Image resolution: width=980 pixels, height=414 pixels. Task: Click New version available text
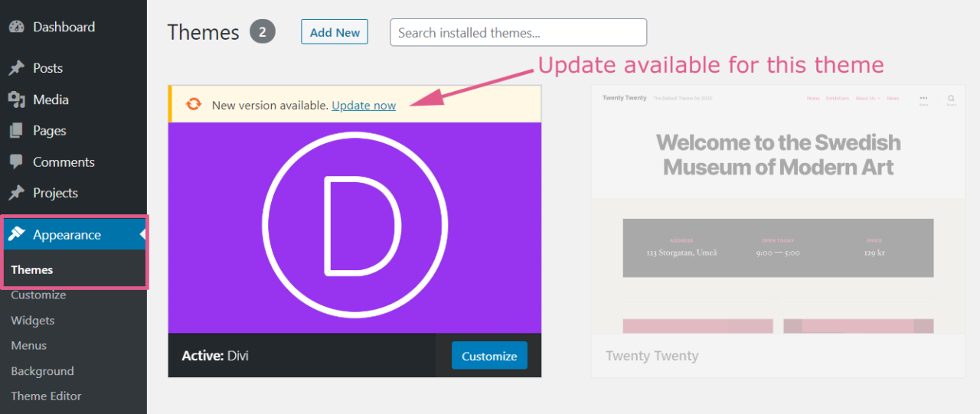(x=270, y=105)
